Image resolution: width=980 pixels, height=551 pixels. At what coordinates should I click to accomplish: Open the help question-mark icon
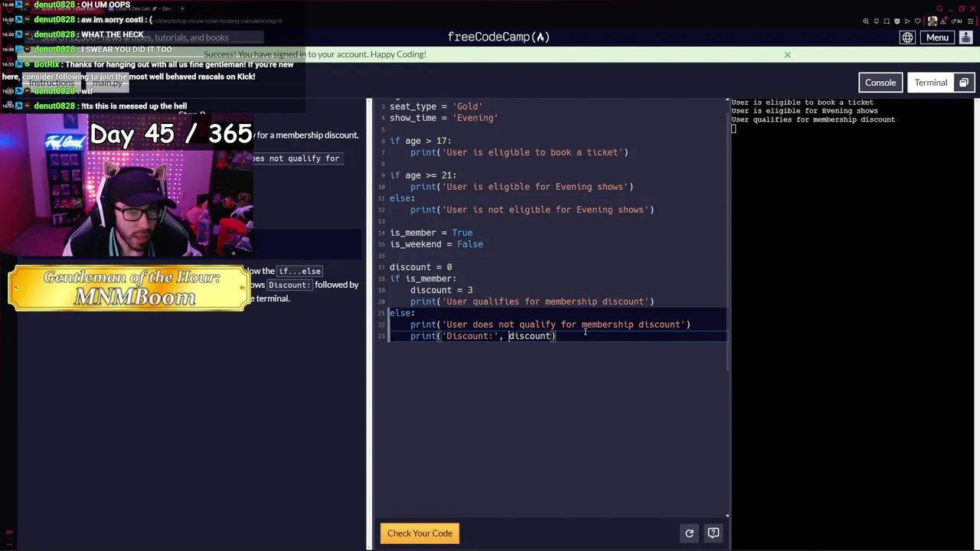[x=713, y=533]
